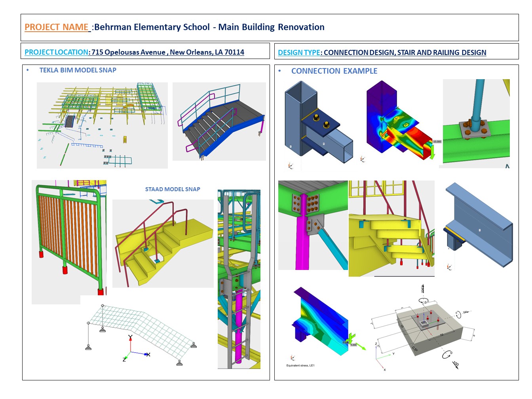The width and height of the screenshot is (532, 399).
Task: Click the green load arrow on stress plot
Action: pos(432,151)
